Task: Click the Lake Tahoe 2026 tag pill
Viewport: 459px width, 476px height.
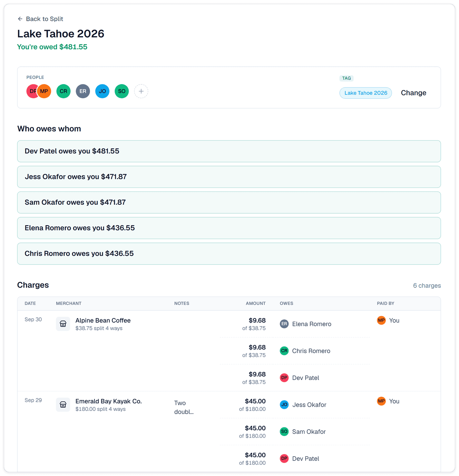Action: [x=366, y=93]
